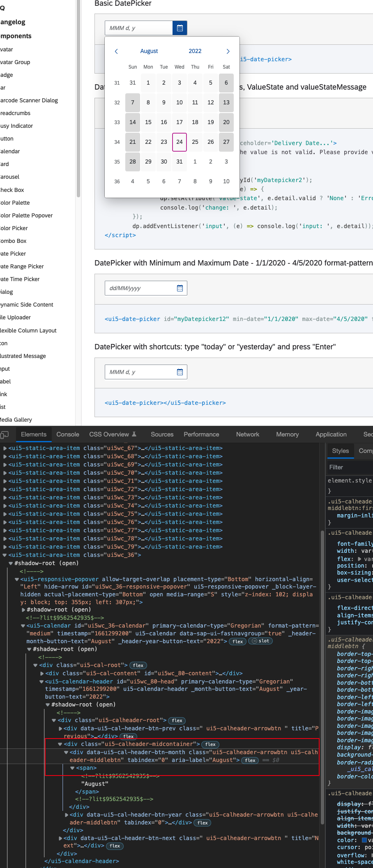Click slot badge on ui5-calendar node
Viewport: 373px width, 868px height.
261,641
